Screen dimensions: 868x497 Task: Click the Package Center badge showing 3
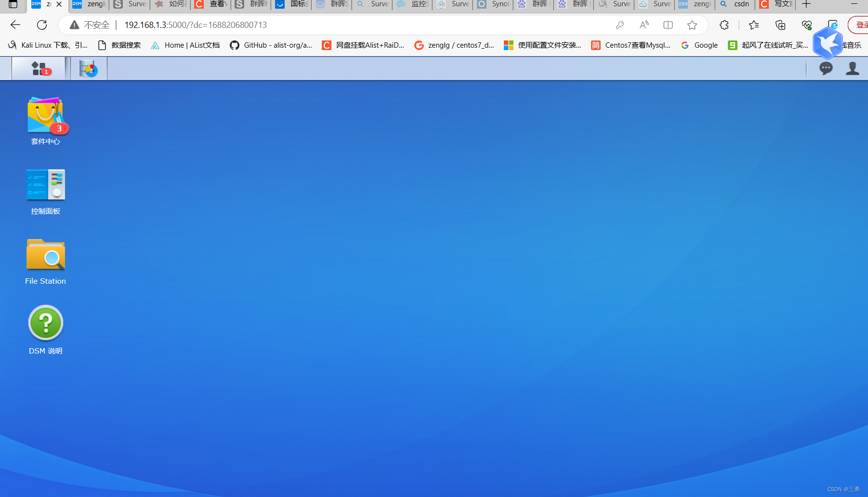click(59, 129)
